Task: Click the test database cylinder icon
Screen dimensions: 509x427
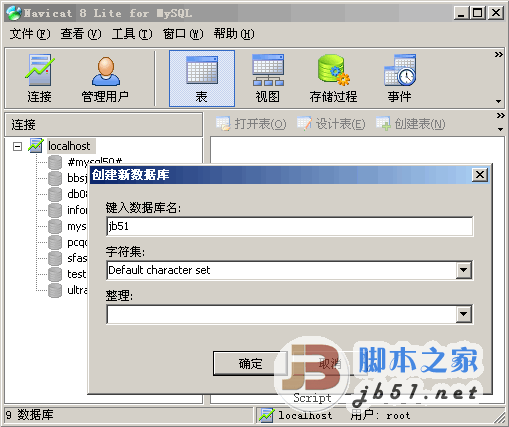Action: (x=55, y=274)
